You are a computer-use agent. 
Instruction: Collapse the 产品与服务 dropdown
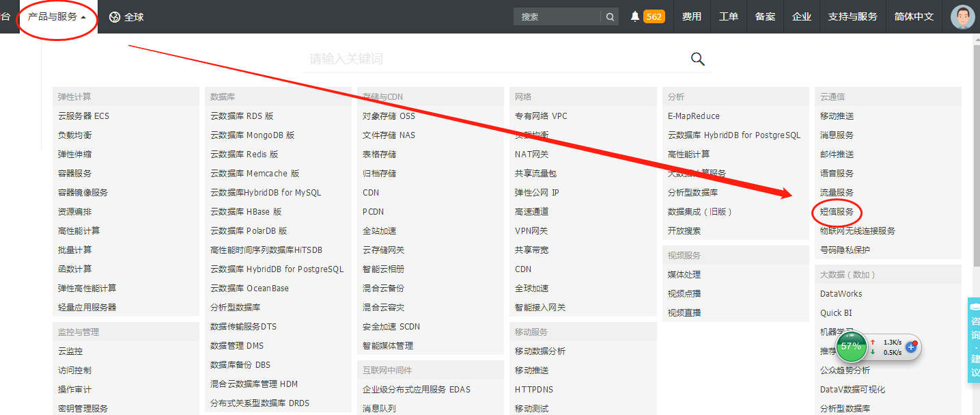point(57,16)
